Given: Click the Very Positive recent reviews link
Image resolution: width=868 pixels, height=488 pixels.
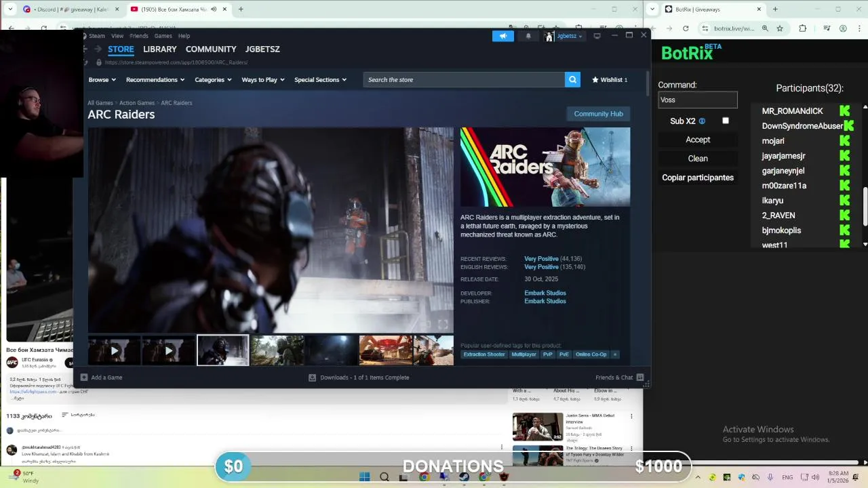Looking at the screenshot, I should click(x=541, y=259).
